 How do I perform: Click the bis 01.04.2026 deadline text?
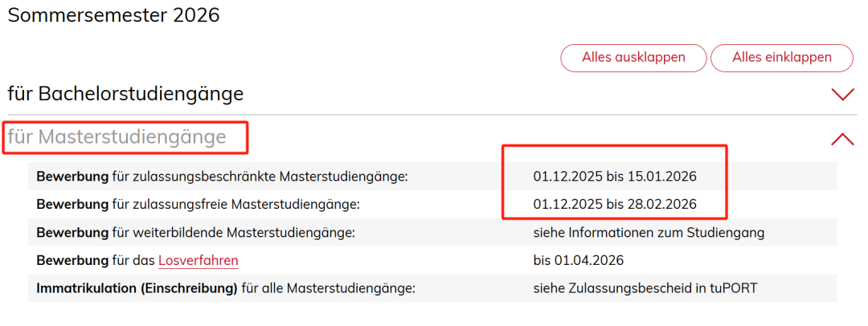[579, 260]
